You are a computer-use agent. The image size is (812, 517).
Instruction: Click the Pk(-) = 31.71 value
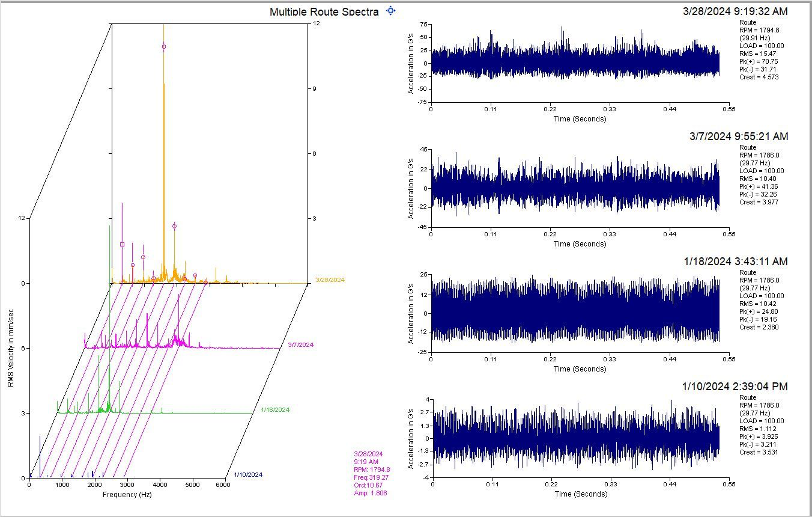[758, 69]
